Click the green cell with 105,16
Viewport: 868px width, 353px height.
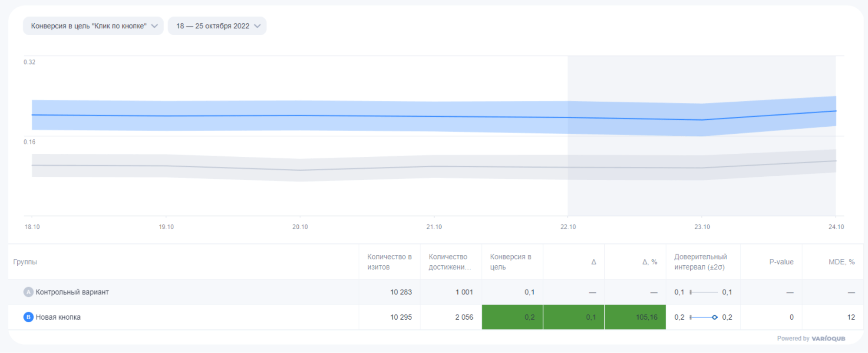pos(635,317)
